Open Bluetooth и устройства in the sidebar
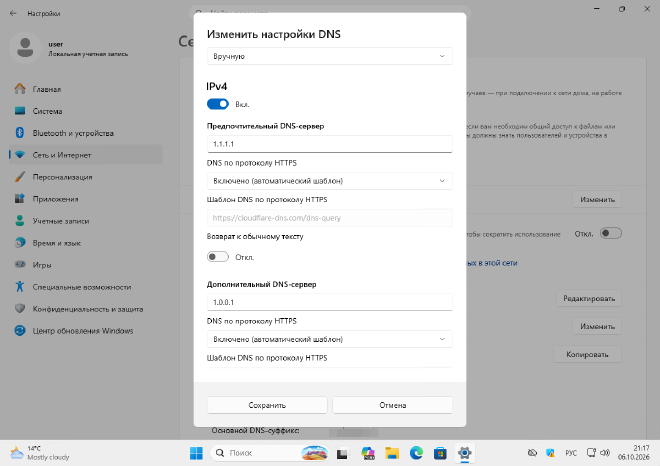Viewport: 660px width, 466px height. click(x=85, y=133)
